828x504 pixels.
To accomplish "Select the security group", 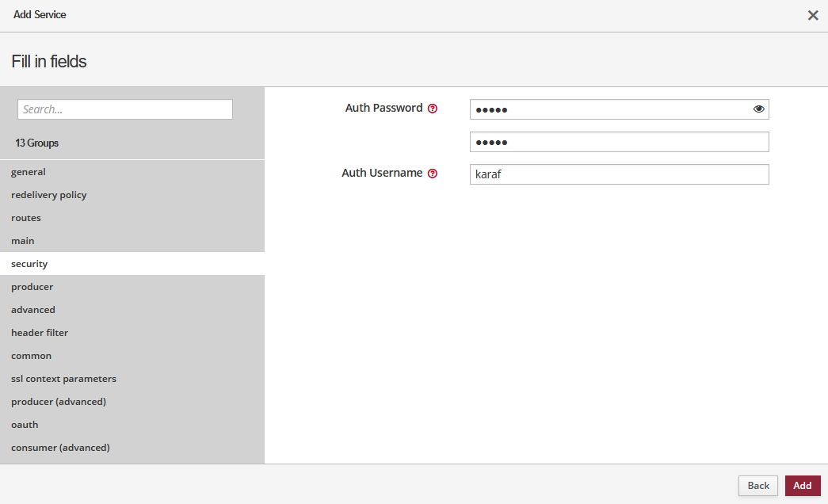I will (29, 264).
